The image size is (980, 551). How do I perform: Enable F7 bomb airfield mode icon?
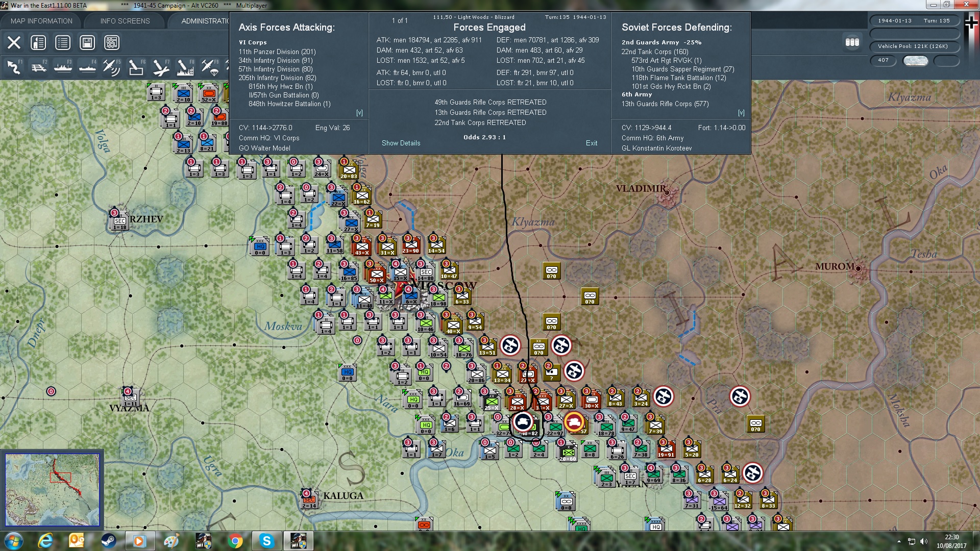point(161,67)
